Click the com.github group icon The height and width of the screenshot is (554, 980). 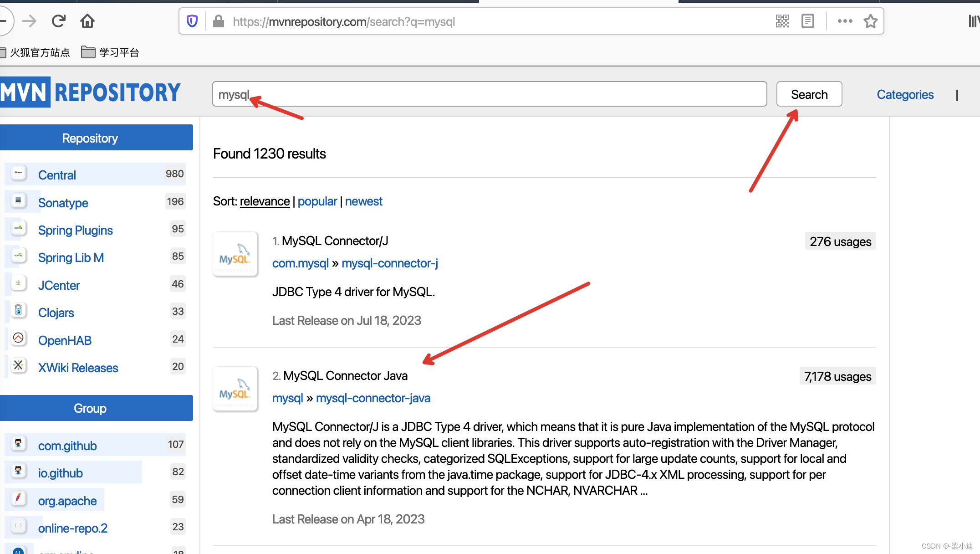[x=18, y=443]
